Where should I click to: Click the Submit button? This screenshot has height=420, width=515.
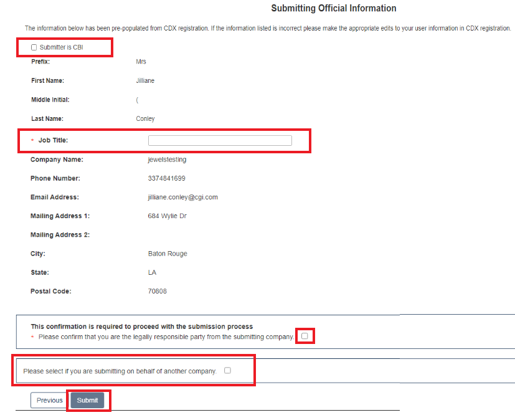click(87, 400)
